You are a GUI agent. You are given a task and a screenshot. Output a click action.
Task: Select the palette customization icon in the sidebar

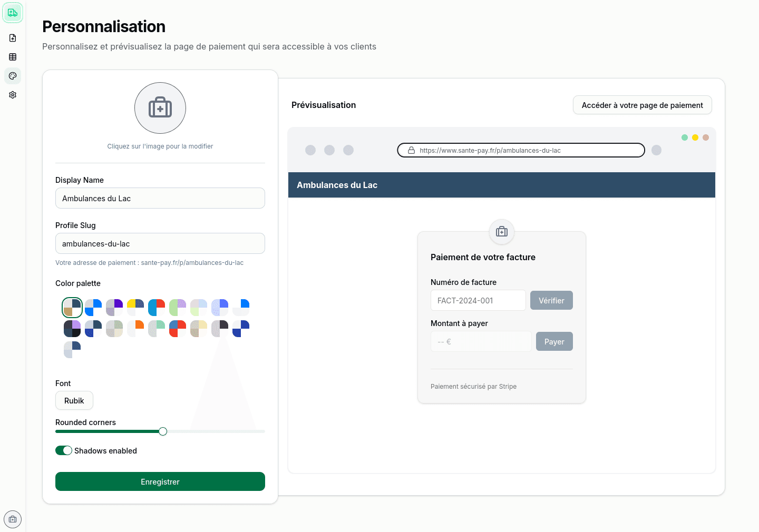(x=13, y=76)
